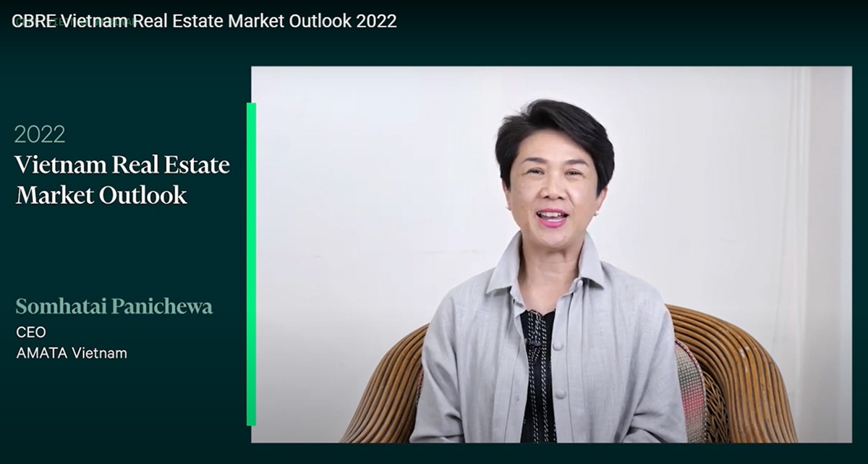Screen dimensions: 868x464
Task: Click the white curtain at right edge of video
Action: point(821,253)
